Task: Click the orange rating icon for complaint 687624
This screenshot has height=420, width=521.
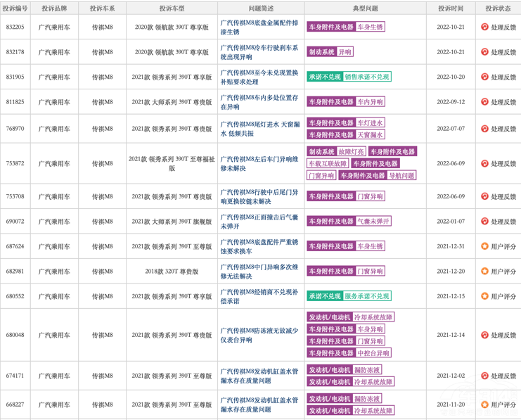Action: click(x=484, y=246)
